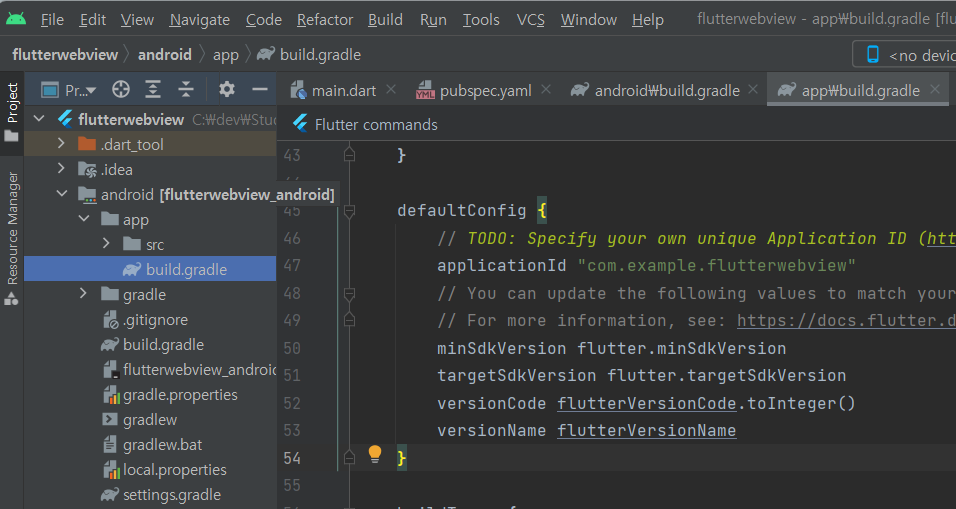Click flutterVersionCode underlined reference

click(x=647, y=404)
